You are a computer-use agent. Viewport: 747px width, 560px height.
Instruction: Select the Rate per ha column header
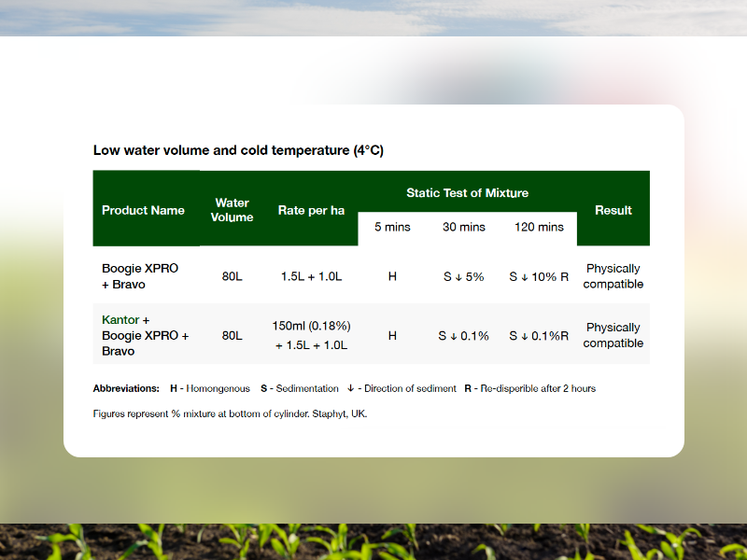click(311, 210)
